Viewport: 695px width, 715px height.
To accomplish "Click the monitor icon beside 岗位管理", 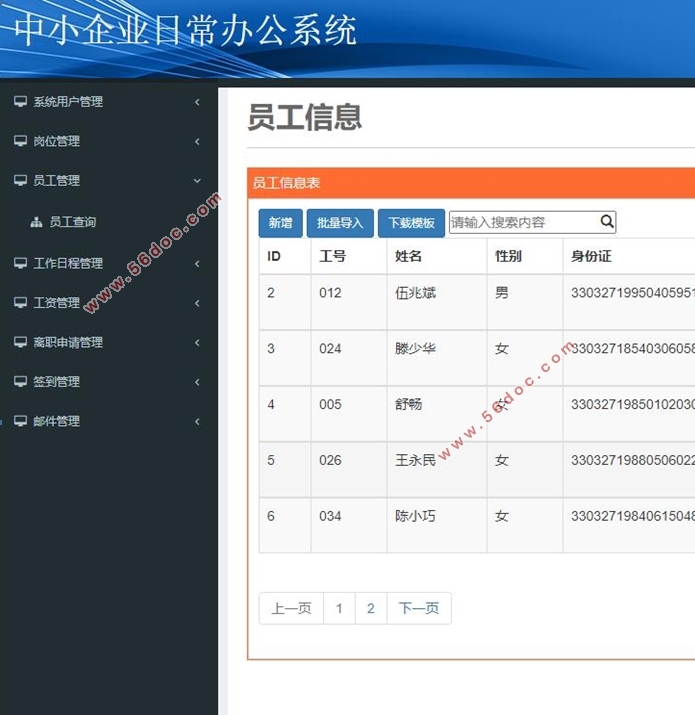I will point(20,142).
